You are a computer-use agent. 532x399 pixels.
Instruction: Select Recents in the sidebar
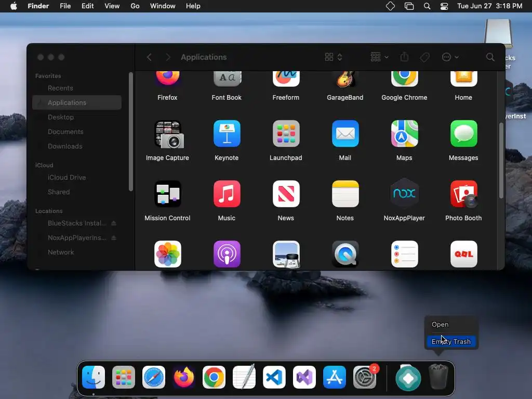tap(77, 88)
